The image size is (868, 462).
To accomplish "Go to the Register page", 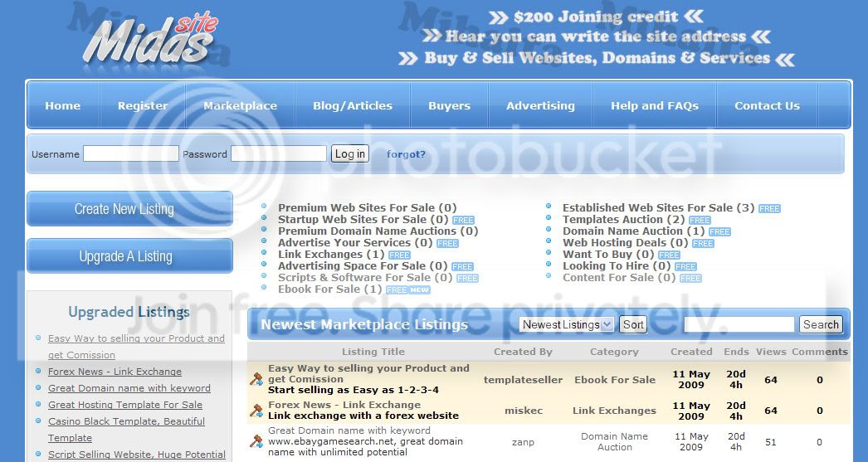I will click(x=142, y=105).
